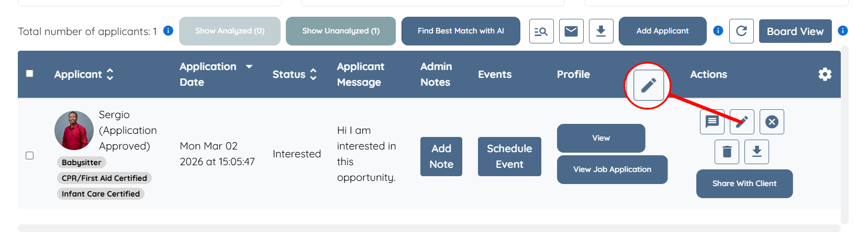This screenshot has height=241, width=868.
Task: Show Unanalyzed applicants
Action: tap(341, 31)
